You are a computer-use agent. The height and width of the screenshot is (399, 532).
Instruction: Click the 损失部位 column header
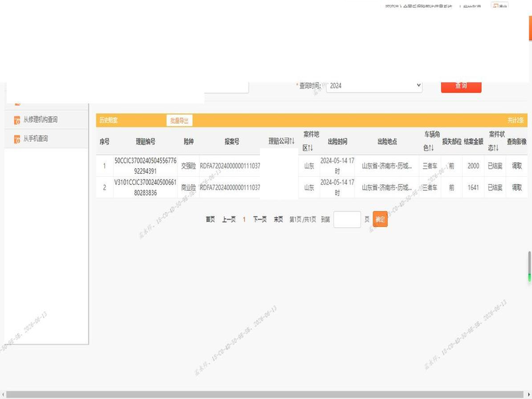click(x=452, y=142)
